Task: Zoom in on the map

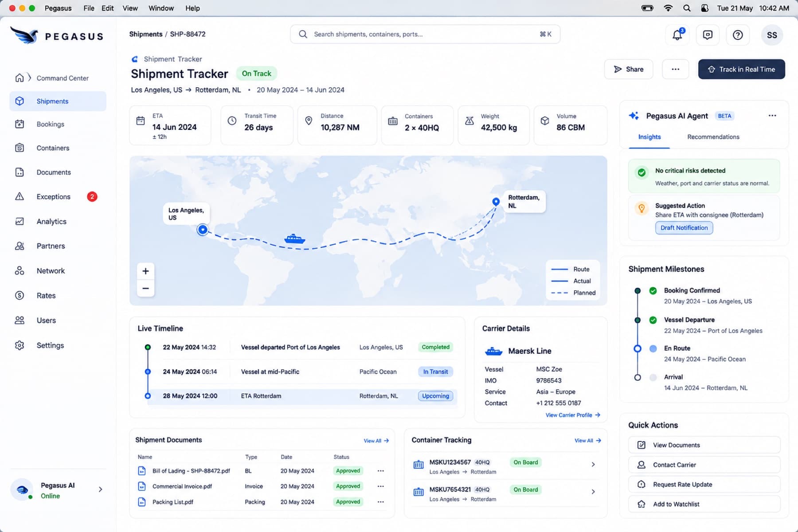Action: pos(145,271)
